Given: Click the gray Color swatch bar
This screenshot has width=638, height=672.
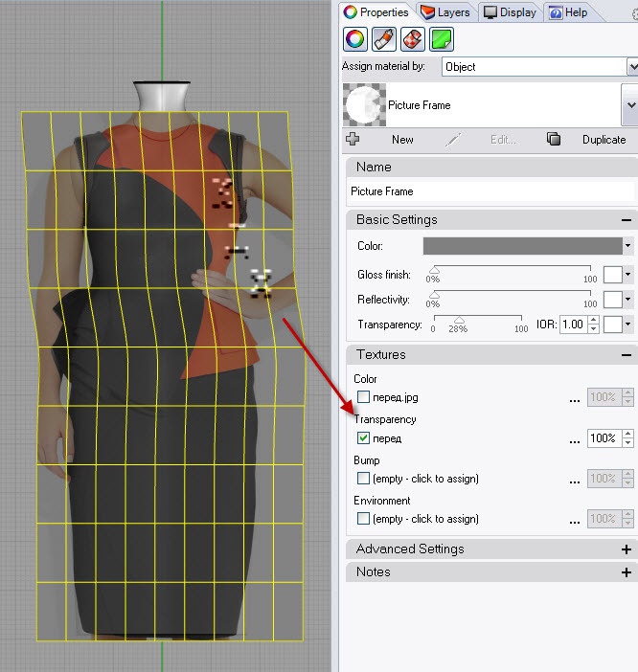Looking at the screenshot, I should point(522,246).
